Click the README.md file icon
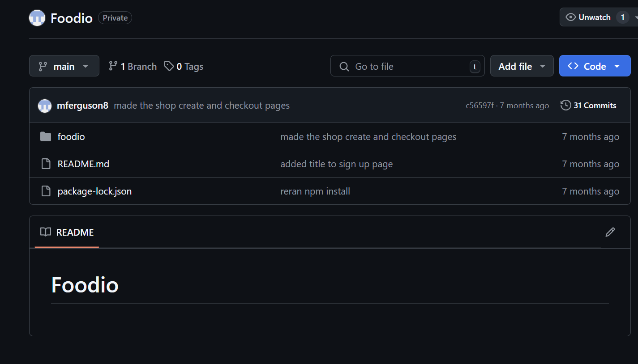The height and width of the screenshot is (364, 638). coord(46,164)
